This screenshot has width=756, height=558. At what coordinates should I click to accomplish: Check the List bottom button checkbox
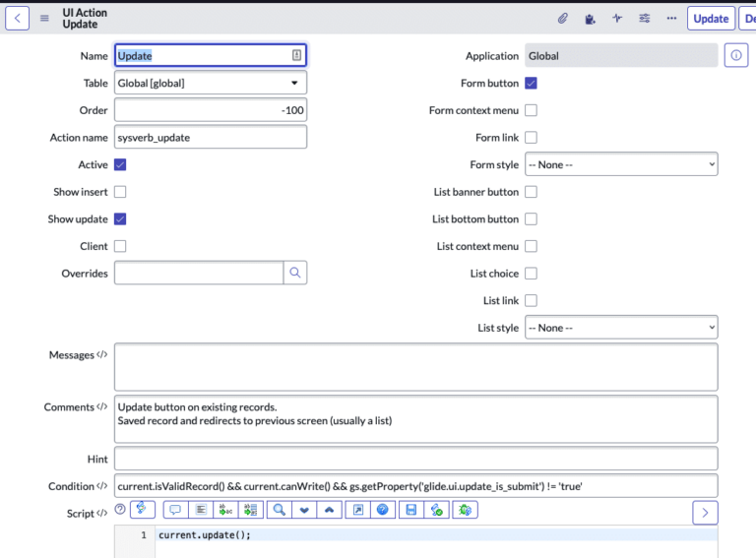click(531, 219)
